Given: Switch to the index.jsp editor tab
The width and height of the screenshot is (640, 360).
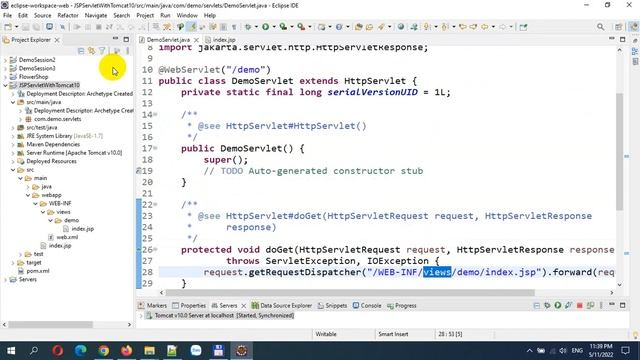Looking at the screenshot, I should point(220,40).
